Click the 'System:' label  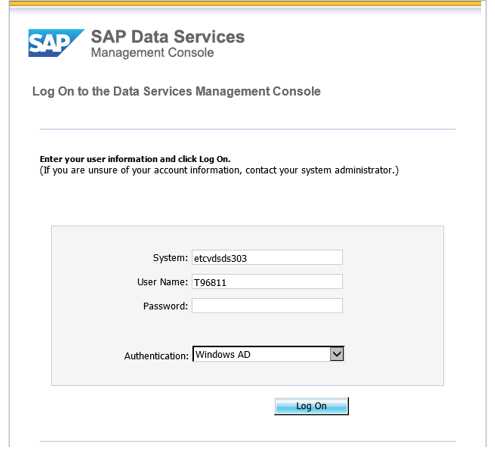(x=170, y=258)
